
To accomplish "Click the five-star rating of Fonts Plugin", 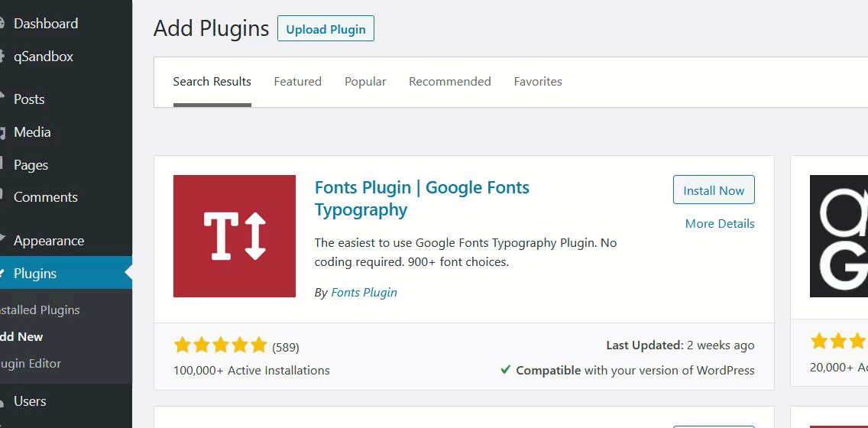I will 220,345.
